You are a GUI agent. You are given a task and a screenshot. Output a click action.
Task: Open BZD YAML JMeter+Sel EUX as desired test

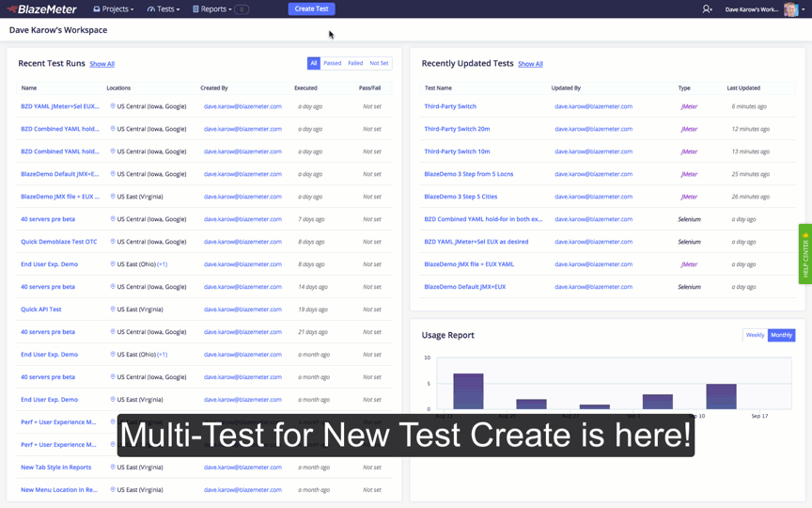(x=476, y=242)
